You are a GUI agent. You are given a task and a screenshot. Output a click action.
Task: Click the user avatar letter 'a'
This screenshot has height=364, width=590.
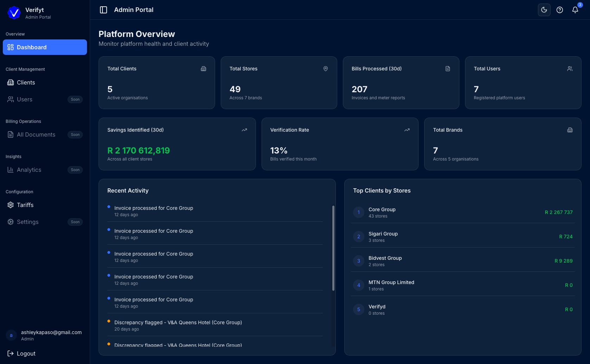click(11, 335)
